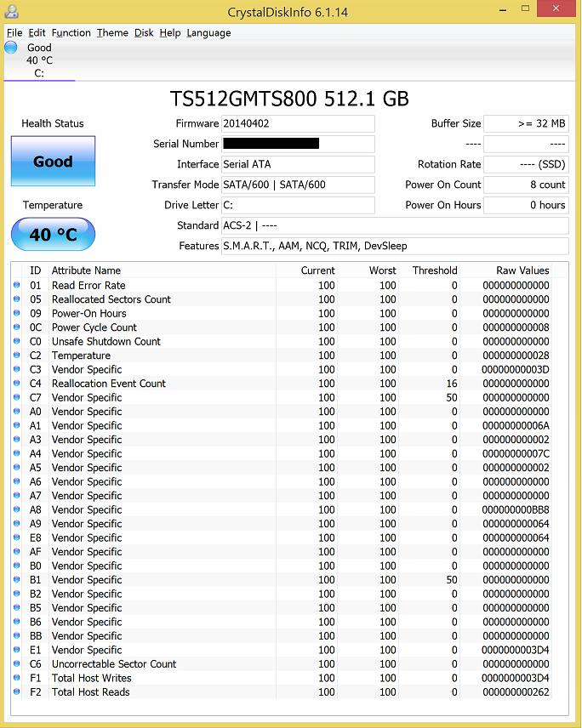The image size is (582, 728).
Task: Click threshold 16 in Reallocation Event Count row
Action: coord(452,384)
